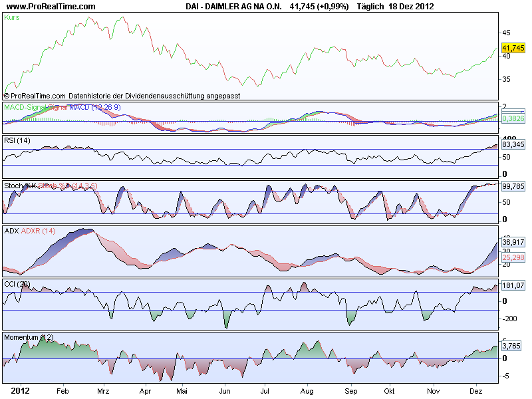Click the -5 label on the momentum axis
The image size is (532, 399).
(505, 376)
